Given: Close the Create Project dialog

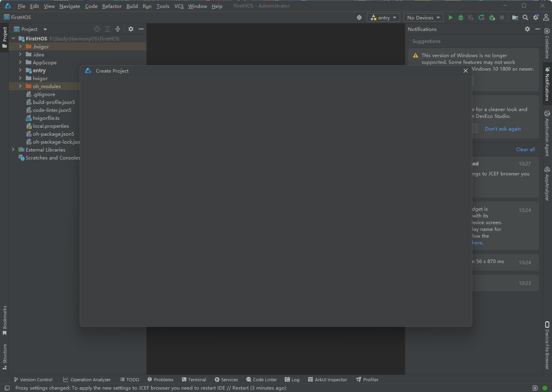Looking at the screenshot, I should pyautogui.click(x=466, y=71).
